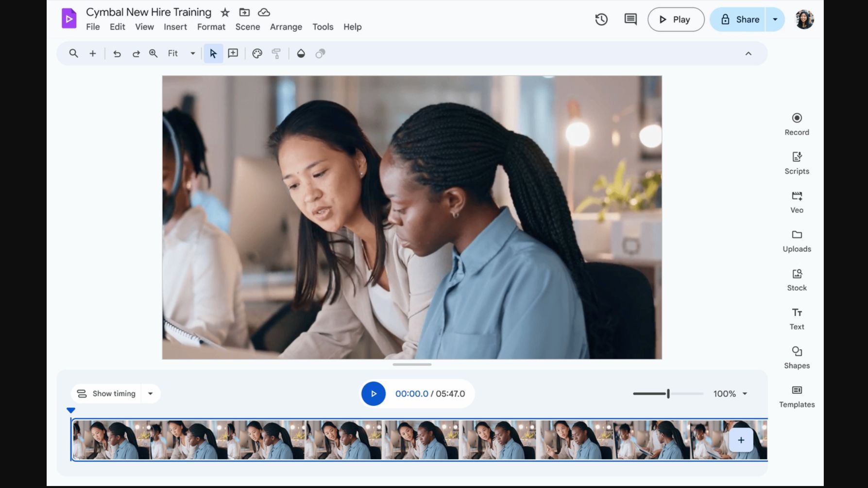Click the Play button in the header
The image size is (868, 488).
click(676, 19)
